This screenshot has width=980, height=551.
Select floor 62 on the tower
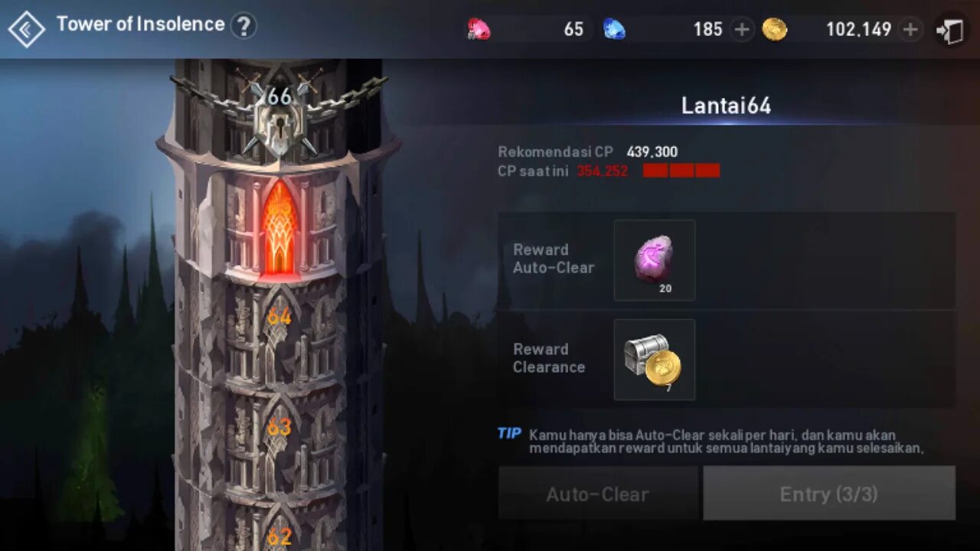tap(279, 537)
